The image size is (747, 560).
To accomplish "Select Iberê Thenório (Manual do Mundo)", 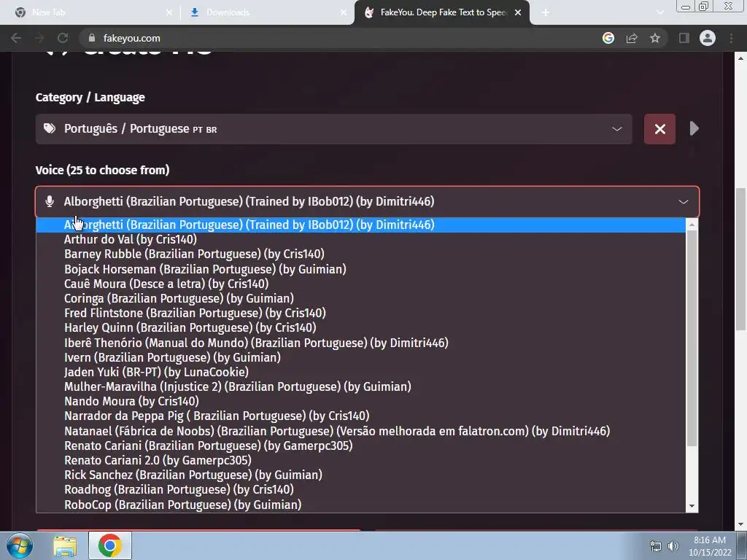I will [x=360, y=343].
